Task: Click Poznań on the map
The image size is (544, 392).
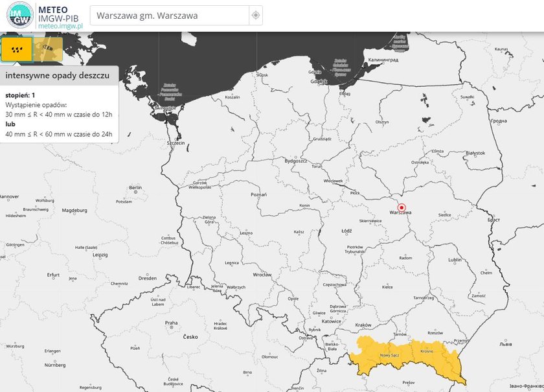Action: click(259, 194)
